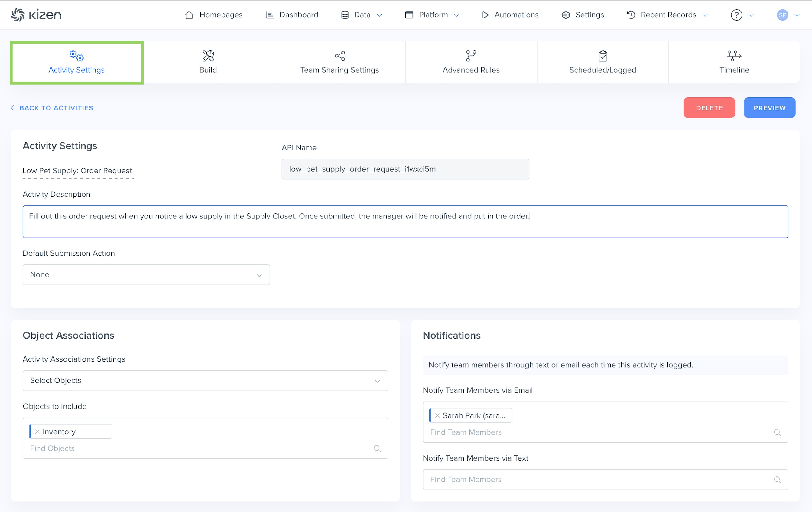Viewport: 812px width, 512px height.
Task: Click the Scheduled/Logged clipboard icon
Action: 603,56
